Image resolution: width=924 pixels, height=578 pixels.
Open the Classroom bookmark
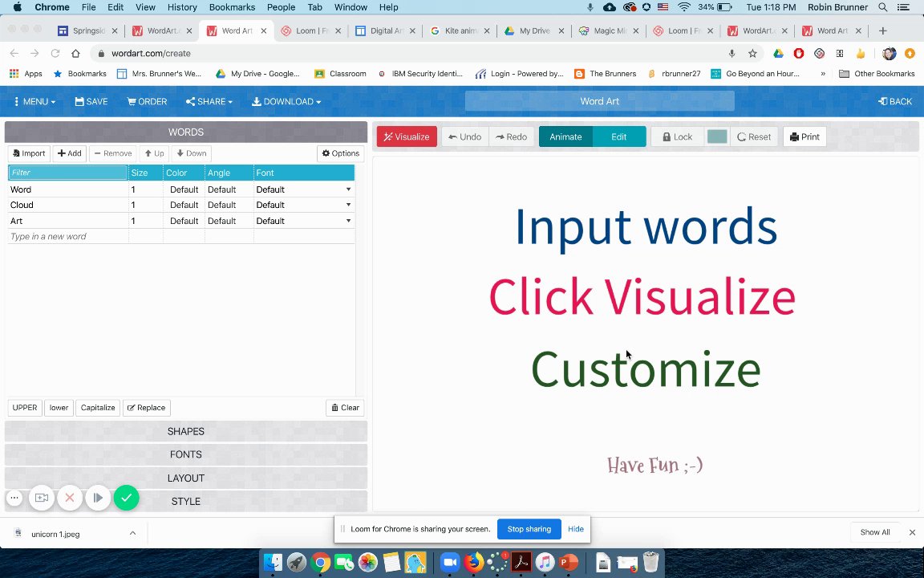pos(341,74)
